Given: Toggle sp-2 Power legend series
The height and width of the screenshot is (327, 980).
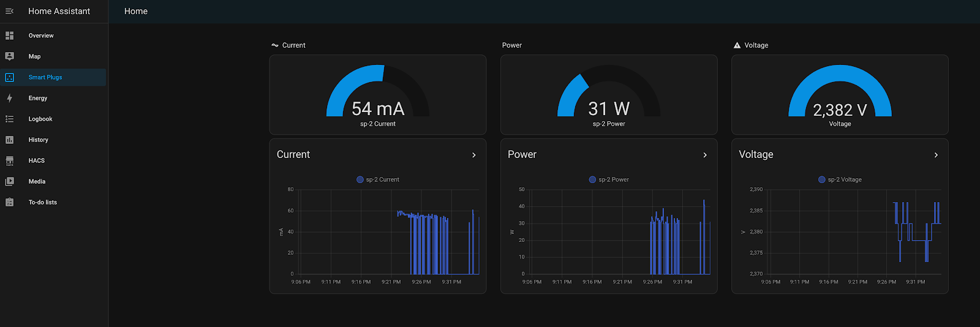Looking at the screenshot, I should click(x=609, y=179).
